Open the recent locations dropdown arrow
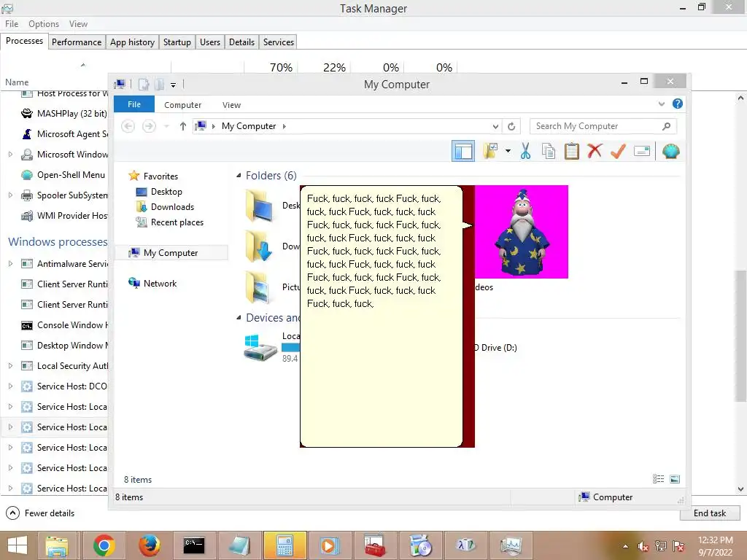Viewport: 747px width, 560px height. point(166,126)
